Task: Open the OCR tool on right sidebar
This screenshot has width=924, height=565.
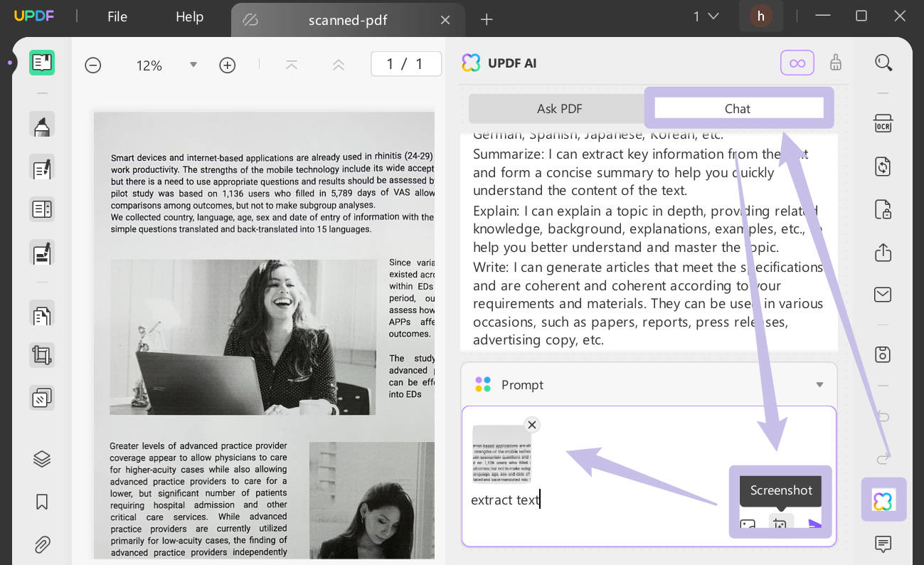Action: (x=883, y=124)
